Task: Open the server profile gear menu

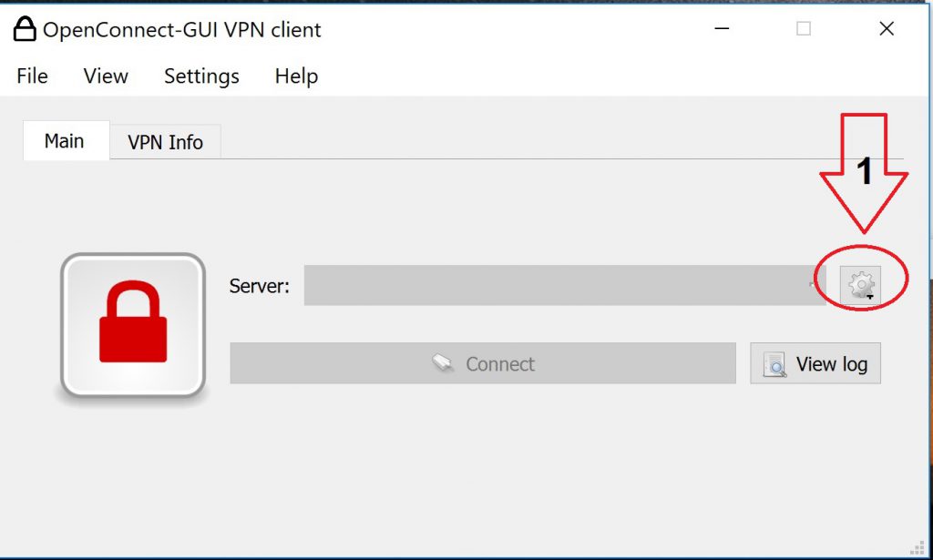Action: click(860, 286)
